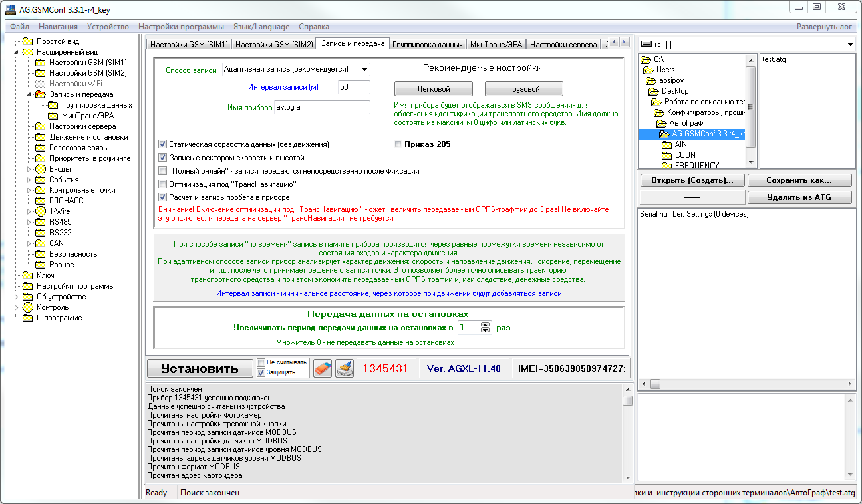This screenshot has width=862, height=504.
Task: Click the AIN folder icon in file browser
Action: pos(666,144)
